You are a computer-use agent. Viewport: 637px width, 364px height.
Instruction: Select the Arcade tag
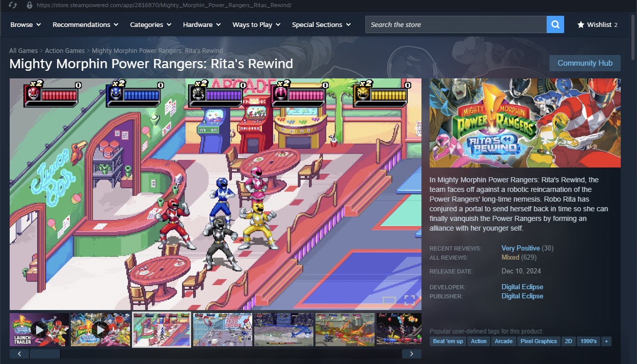(503, 341)
